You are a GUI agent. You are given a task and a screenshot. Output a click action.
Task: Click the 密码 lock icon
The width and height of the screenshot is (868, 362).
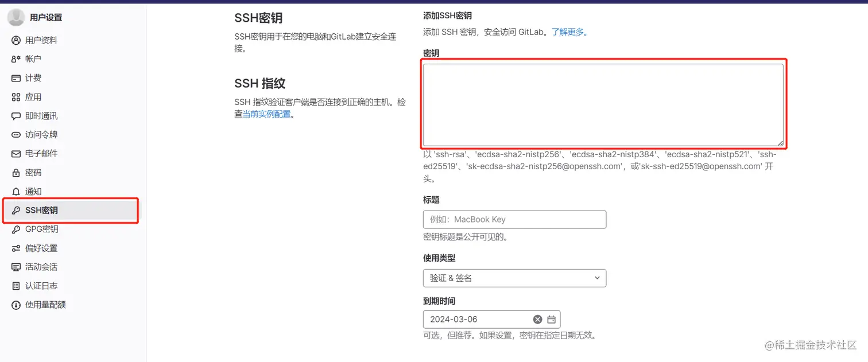pos(16,173)
